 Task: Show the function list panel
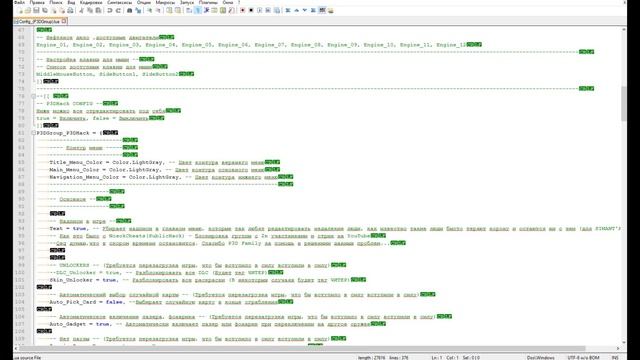point(231,10)
